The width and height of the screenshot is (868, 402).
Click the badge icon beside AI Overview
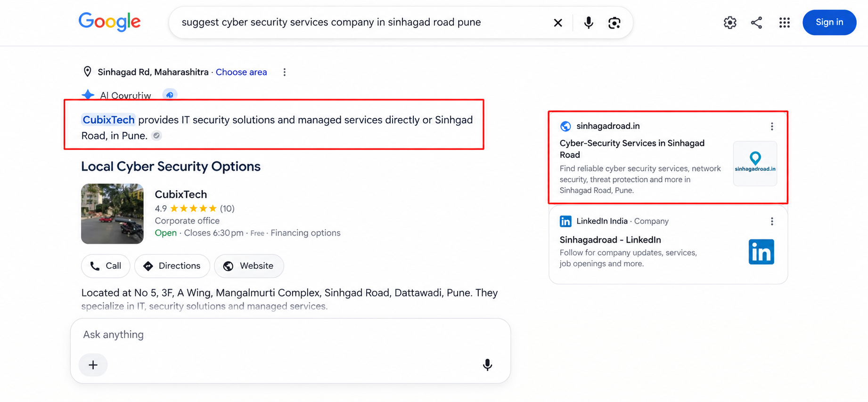(170, 95)
